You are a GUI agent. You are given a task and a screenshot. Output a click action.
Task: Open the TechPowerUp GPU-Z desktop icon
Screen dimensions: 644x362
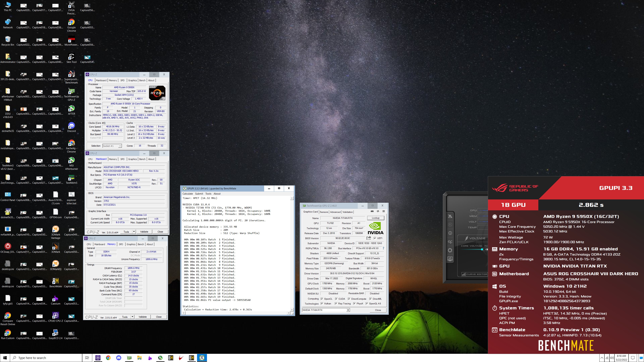click(71, 94)
